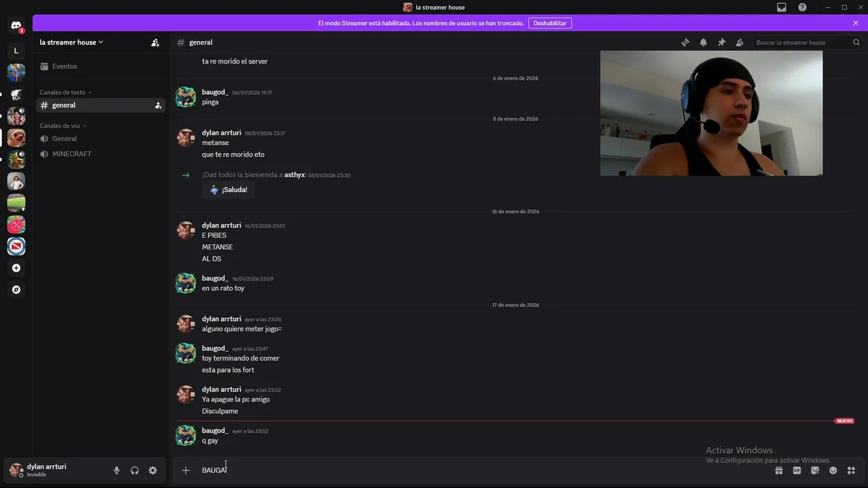The image size is (868, 488).
Task: Open the apps launcher icon
Action: click(x=851, y=470)
